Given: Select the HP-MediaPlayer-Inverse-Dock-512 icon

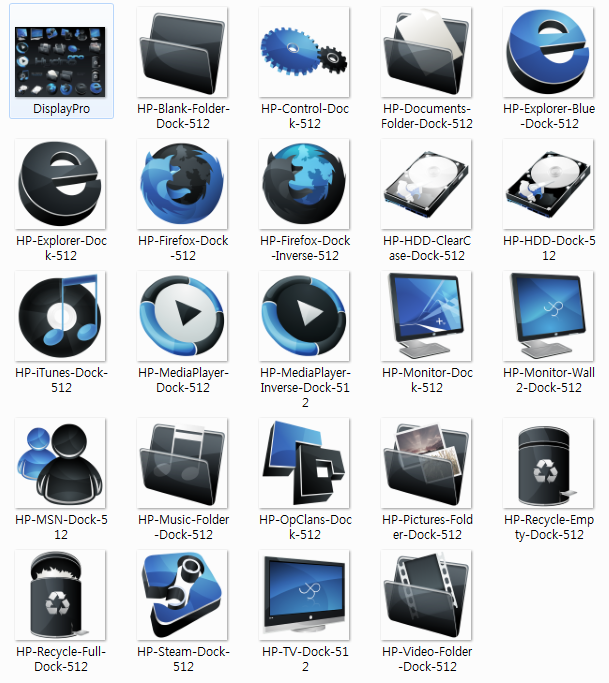Looking at the screenshot, I should point(304,316).
